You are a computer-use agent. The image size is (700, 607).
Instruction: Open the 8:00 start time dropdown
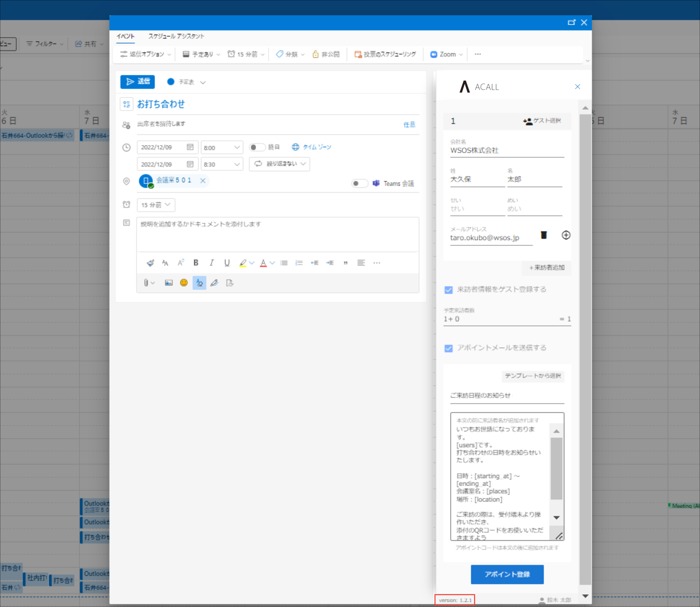222,148
